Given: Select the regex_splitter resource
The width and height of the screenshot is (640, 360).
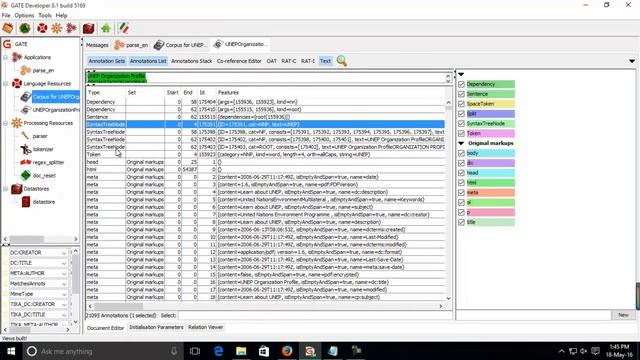Looking at the screenshot, I should (48, 162).
